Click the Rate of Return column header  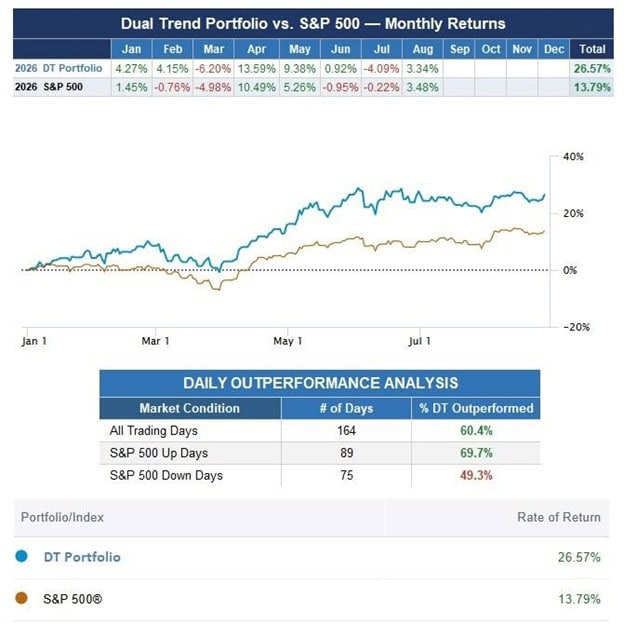559,517
